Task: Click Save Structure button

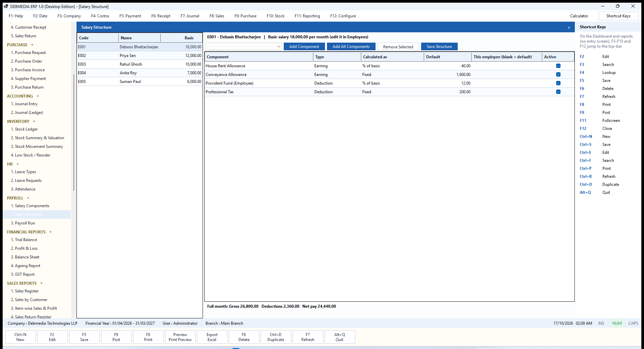Action: (439, 47)
